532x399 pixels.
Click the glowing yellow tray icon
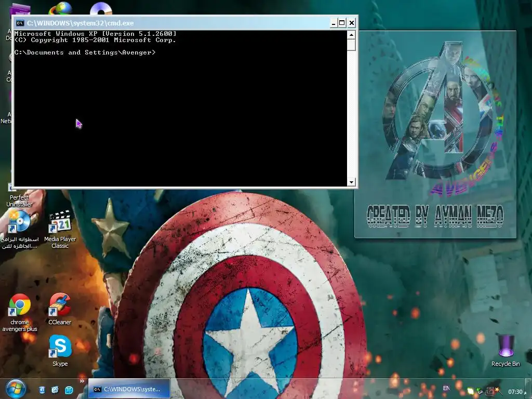pyautogui.click(x=470, y=391)
